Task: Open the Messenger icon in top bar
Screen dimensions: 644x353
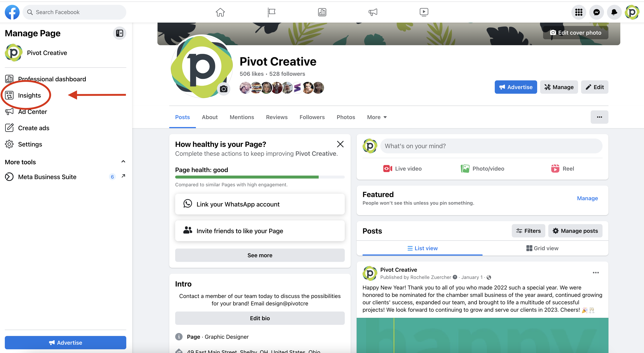Action: coord(596,12)
